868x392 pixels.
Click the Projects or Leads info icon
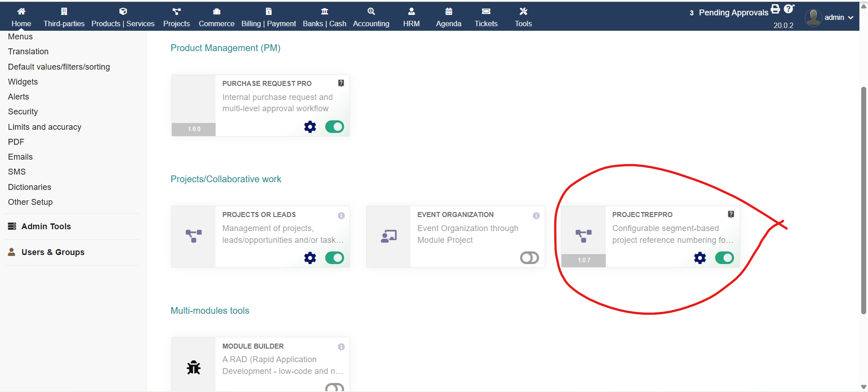pyautogui.click(x=341, y=216)
